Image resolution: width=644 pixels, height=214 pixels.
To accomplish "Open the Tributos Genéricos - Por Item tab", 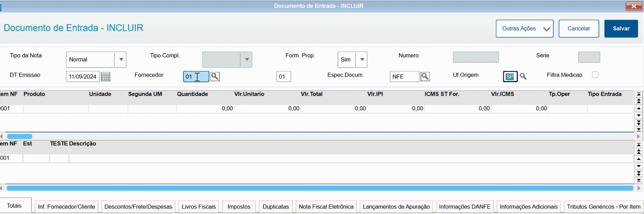I will 604,207.
